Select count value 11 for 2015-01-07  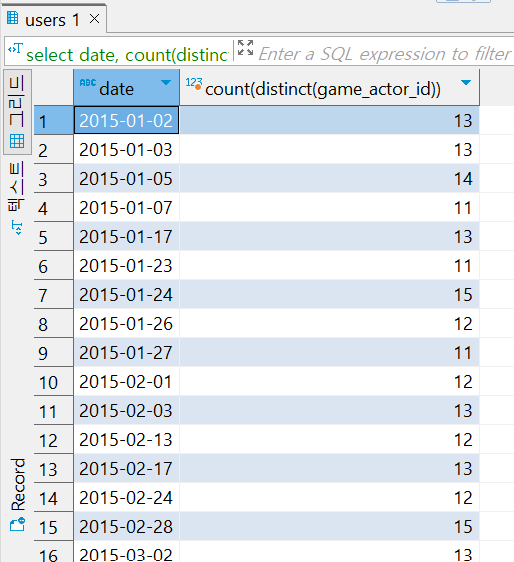pyautogui.click(x=329, y=207)
